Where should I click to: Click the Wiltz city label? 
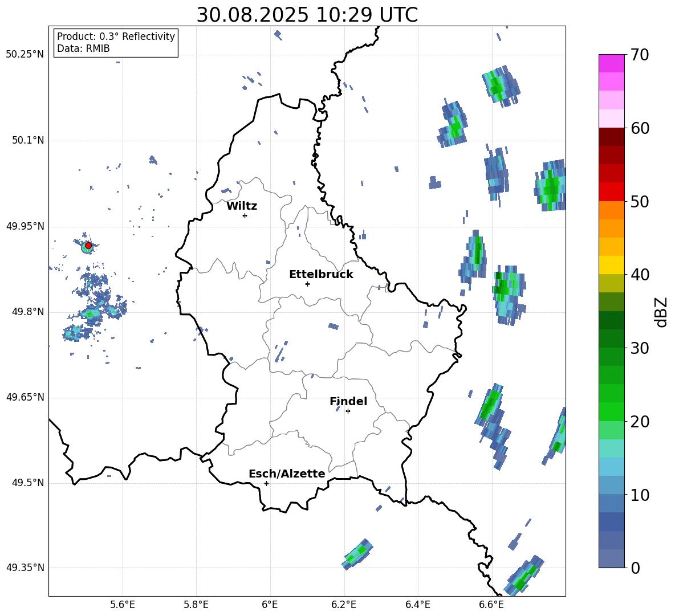pos(242,206)
